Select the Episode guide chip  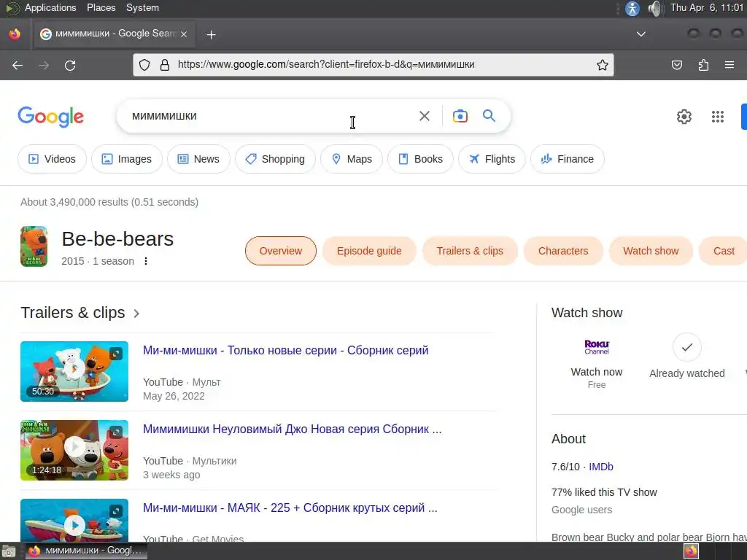point(369,251)
